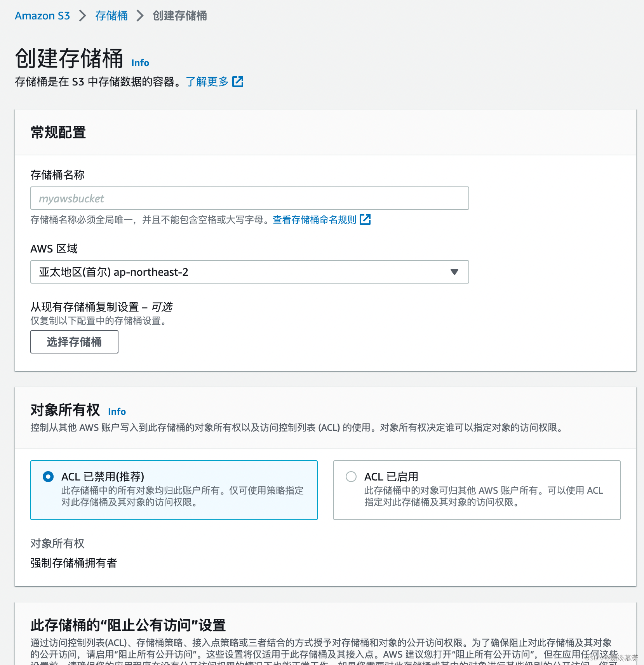Click the AWS region dropdown arrow
The height and width of the screenshot is (665, 644).
(x=454, y=272)
